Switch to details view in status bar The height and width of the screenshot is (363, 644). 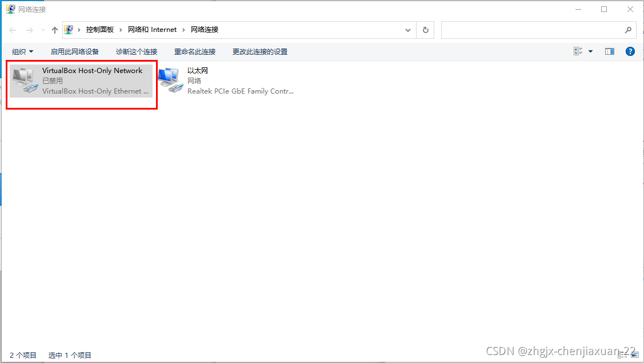click(622, 355)
